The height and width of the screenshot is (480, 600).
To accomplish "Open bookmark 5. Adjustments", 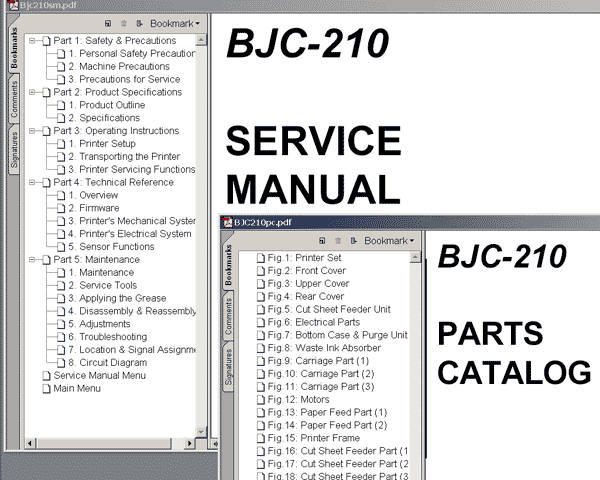I will 99,324.
